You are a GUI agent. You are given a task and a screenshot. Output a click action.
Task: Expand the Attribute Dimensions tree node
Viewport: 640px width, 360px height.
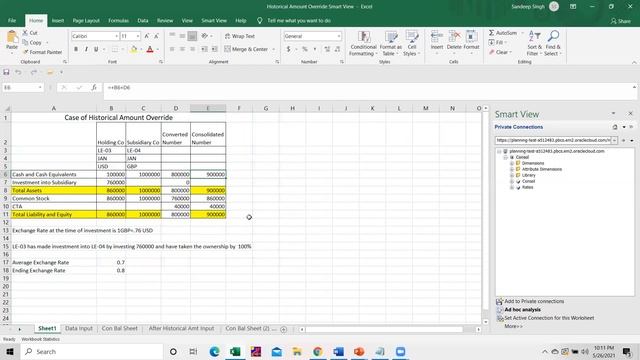(512, 169)
